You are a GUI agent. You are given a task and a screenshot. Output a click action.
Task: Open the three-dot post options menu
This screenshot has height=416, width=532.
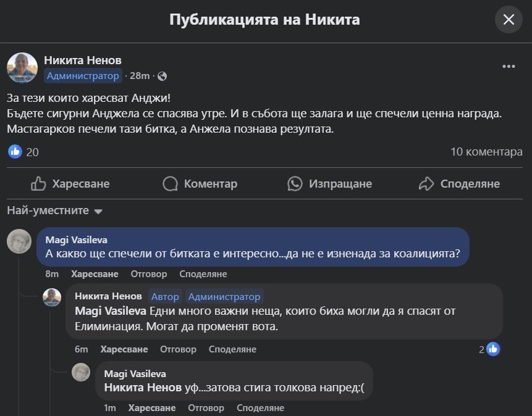click(509, 67)
